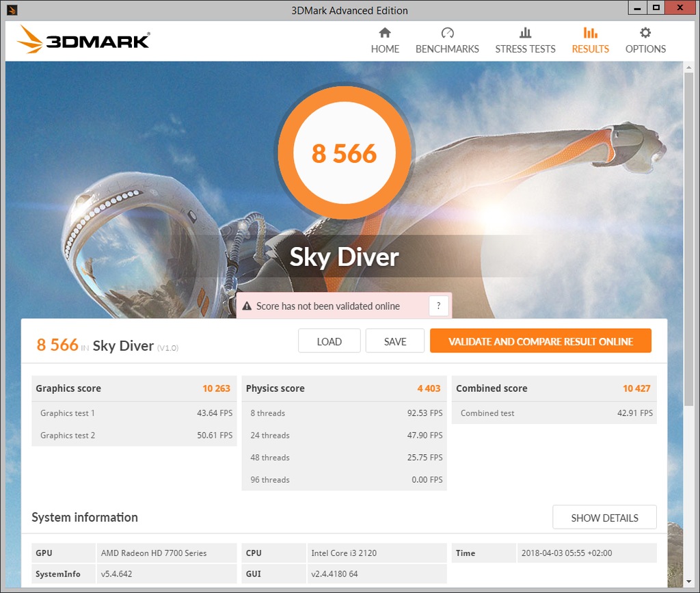Click the scrollbar up arrow
700x593 pixels.
tap(689, 67)
